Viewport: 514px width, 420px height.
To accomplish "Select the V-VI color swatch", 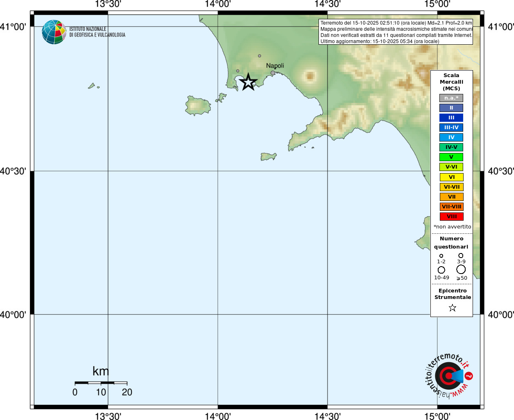I will 451,167.
